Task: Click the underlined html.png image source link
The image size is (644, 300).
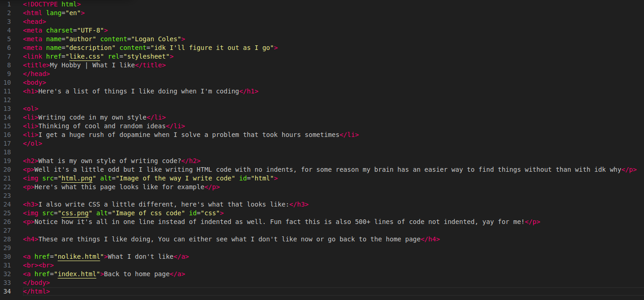Action: click(76, 178)
